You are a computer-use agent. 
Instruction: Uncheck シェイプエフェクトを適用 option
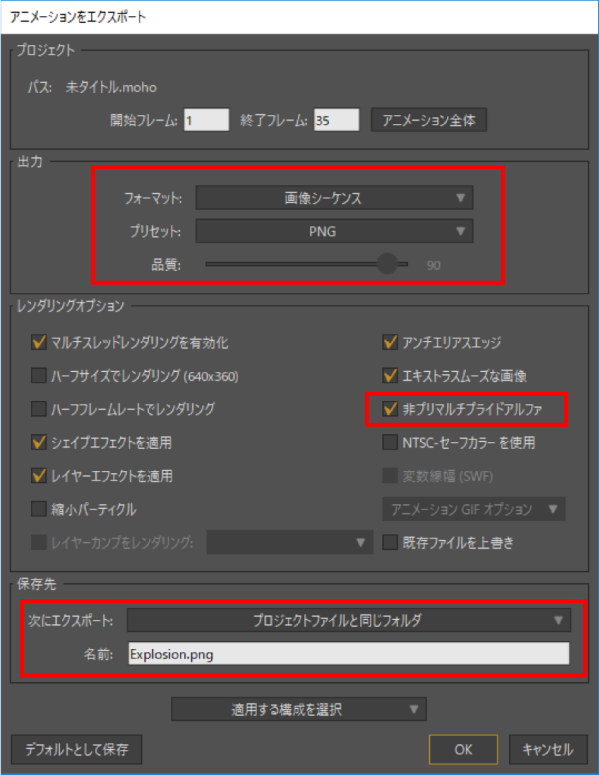[x=40, y=442]
